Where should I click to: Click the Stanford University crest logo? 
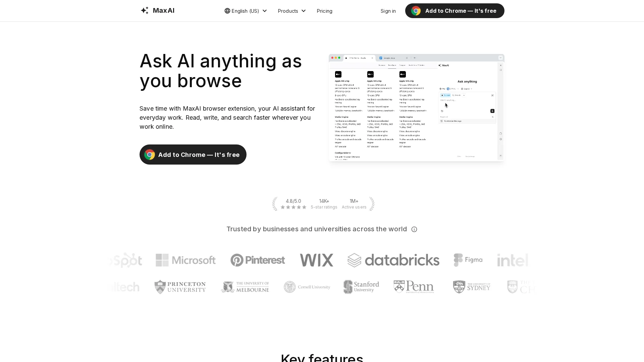coord(361,287)
